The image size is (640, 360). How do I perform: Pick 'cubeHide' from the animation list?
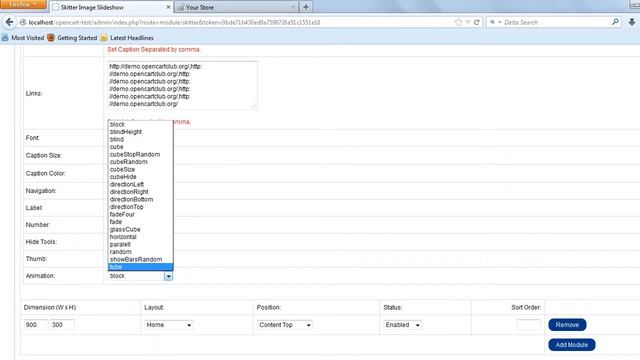(x=140, y=177)
